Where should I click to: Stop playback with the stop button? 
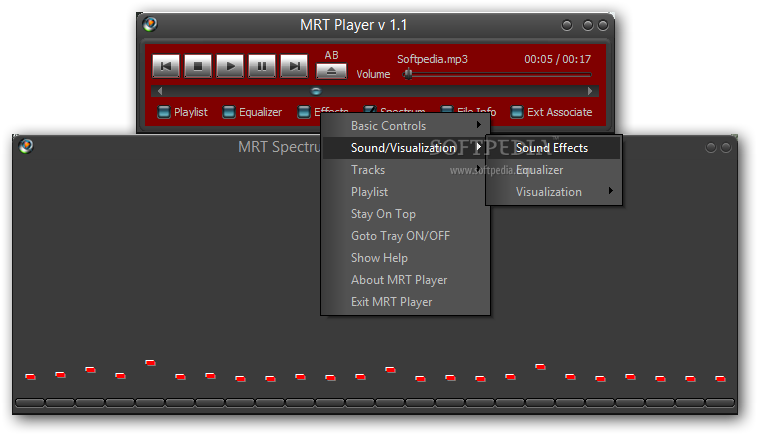pos(198,66)
